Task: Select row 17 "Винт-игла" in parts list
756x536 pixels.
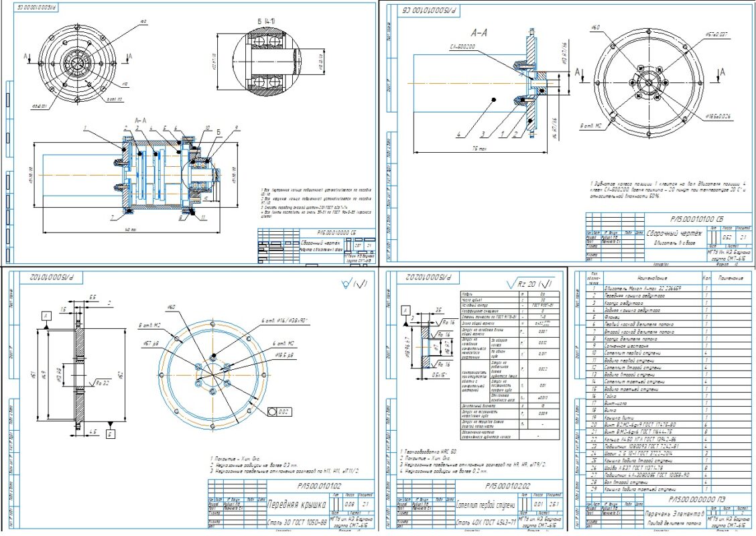Action: (668, 403)
